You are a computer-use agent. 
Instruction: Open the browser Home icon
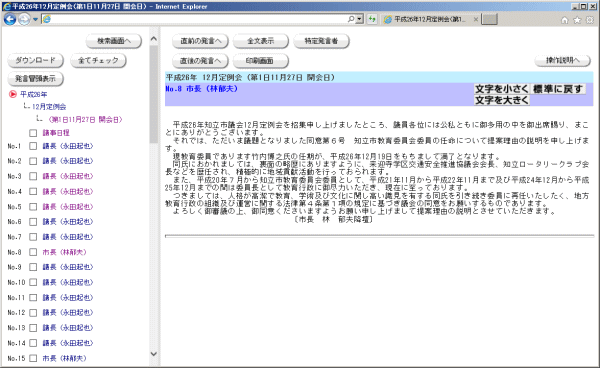(x=564, y=20)
